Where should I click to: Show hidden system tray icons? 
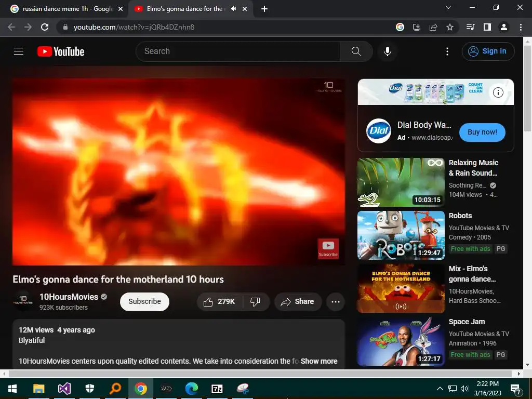440,389
